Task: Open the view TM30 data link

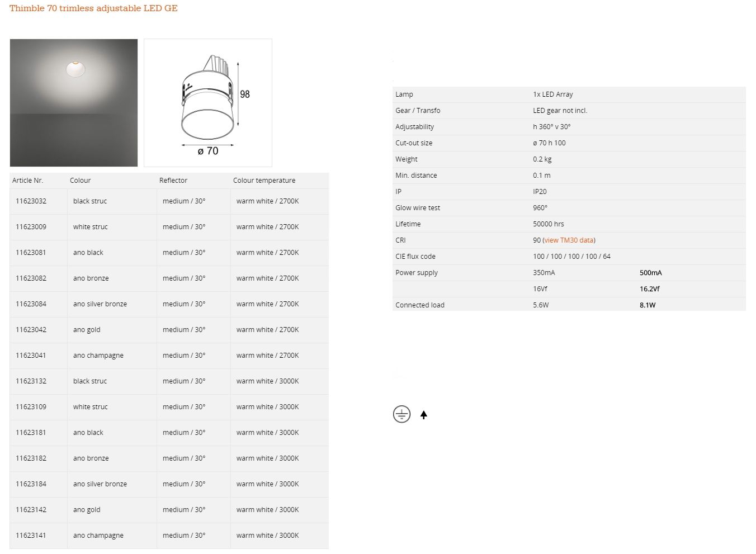Action: coord(569,240)
